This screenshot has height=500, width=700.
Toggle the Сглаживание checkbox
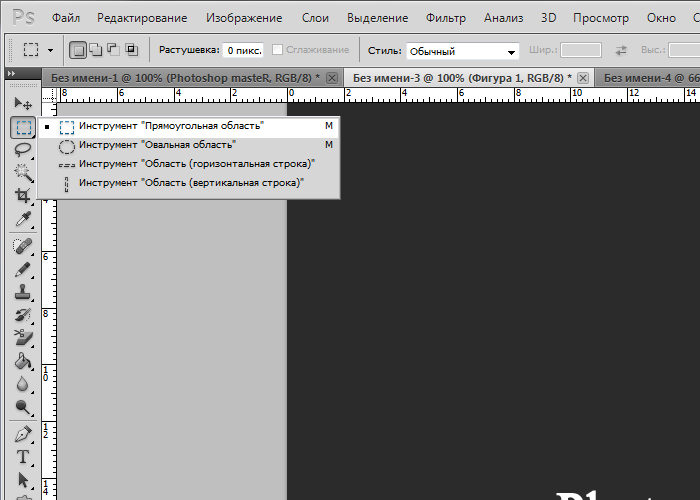tap(277, 50)
